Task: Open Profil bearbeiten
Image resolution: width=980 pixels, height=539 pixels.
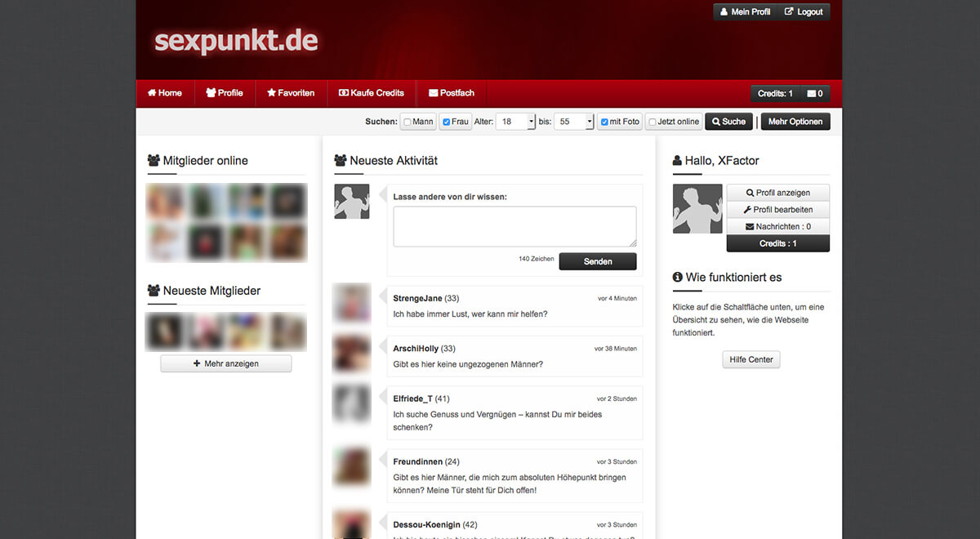Action: pyautogui.click(x=777, y=210)
